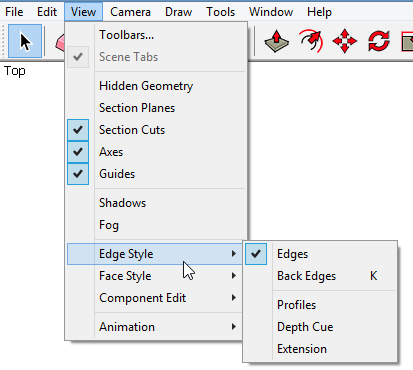Choose the Push/Pull tool icon
The image size is (413, 370).
(276, 41)
